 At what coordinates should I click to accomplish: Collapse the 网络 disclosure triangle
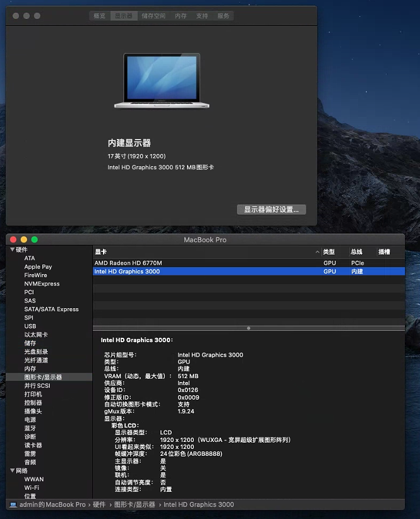[x=12, y=470]
